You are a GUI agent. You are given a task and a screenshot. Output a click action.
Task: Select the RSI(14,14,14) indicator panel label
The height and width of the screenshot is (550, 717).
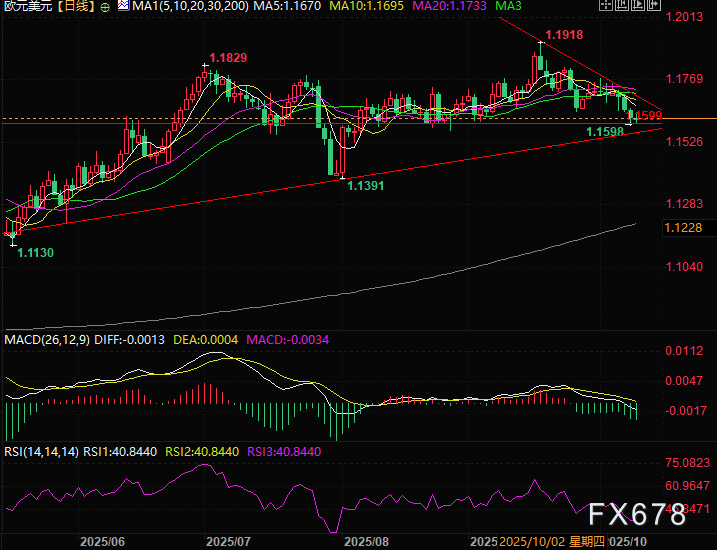(x=42, y=451)
